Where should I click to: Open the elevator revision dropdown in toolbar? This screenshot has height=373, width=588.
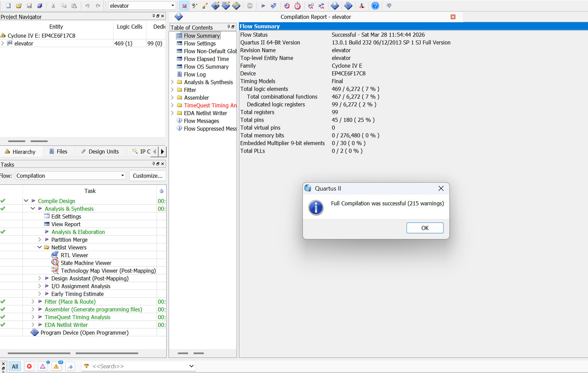click(x=173, y=6)
